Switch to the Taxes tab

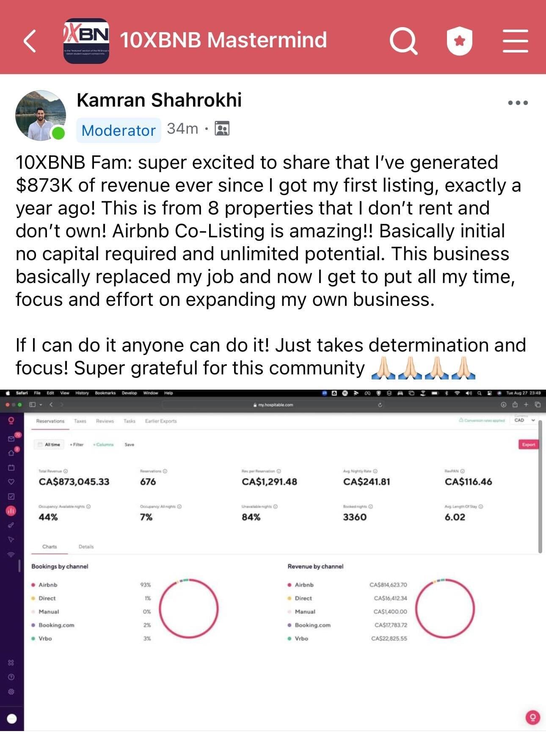tap(80, 421)
